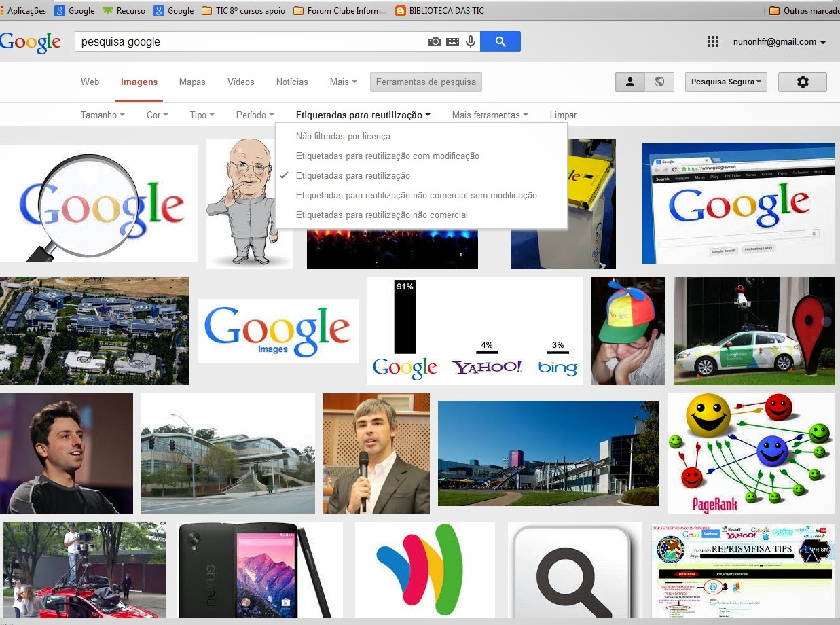Select the global results globe icon
The width and height of the screenshot is (840, 625).
tap(659, 82)
